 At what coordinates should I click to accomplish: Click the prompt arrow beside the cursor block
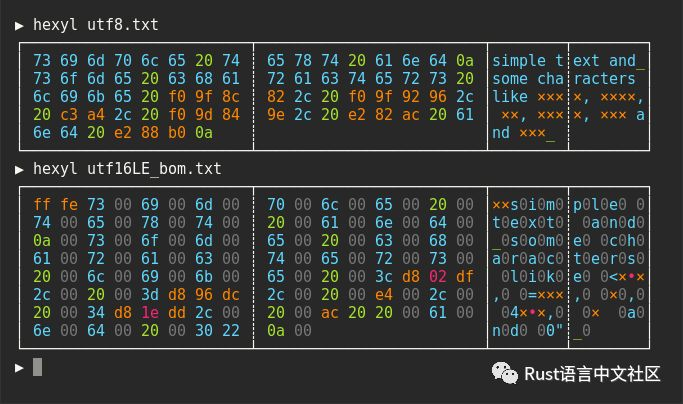pyautogui.click(x=19, y=368)
